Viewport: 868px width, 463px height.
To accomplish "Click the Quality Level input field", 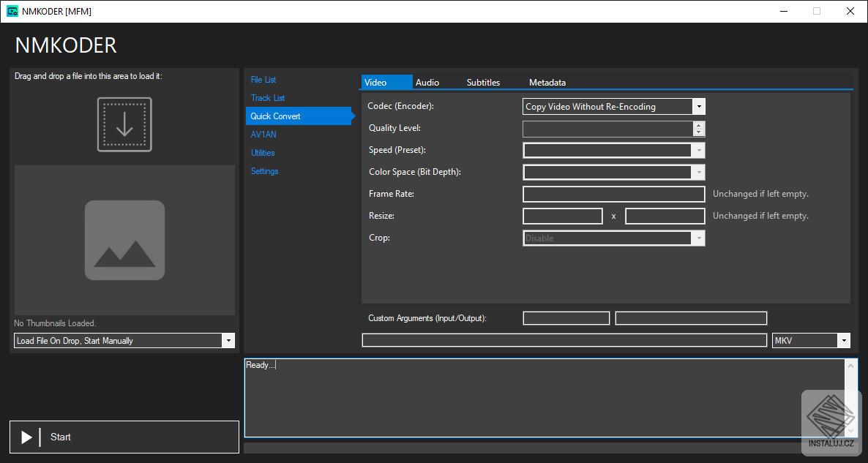I will (608, 128).
